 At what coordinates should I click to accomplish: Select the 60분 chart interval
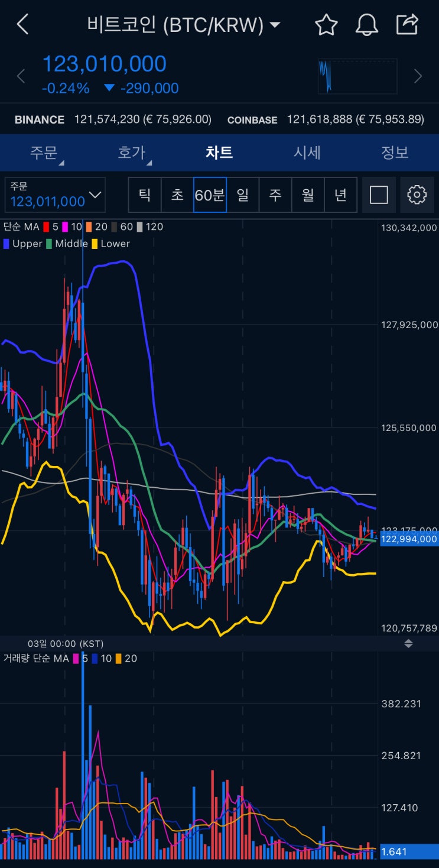coord(210,195)
